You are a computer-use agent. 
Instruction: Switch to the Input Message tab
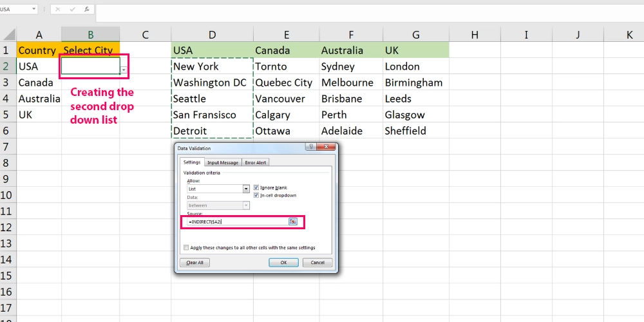tap(223, 163)
